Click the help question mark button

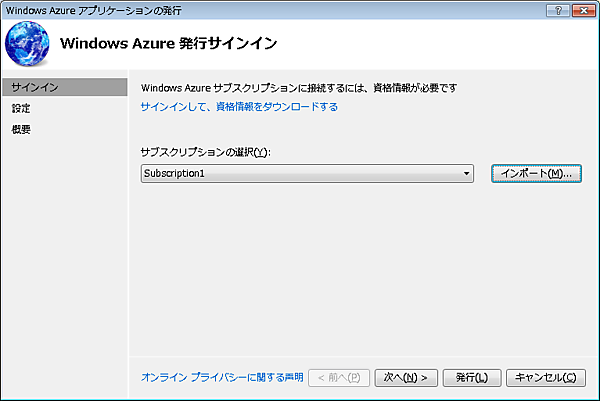coord(558,10)
